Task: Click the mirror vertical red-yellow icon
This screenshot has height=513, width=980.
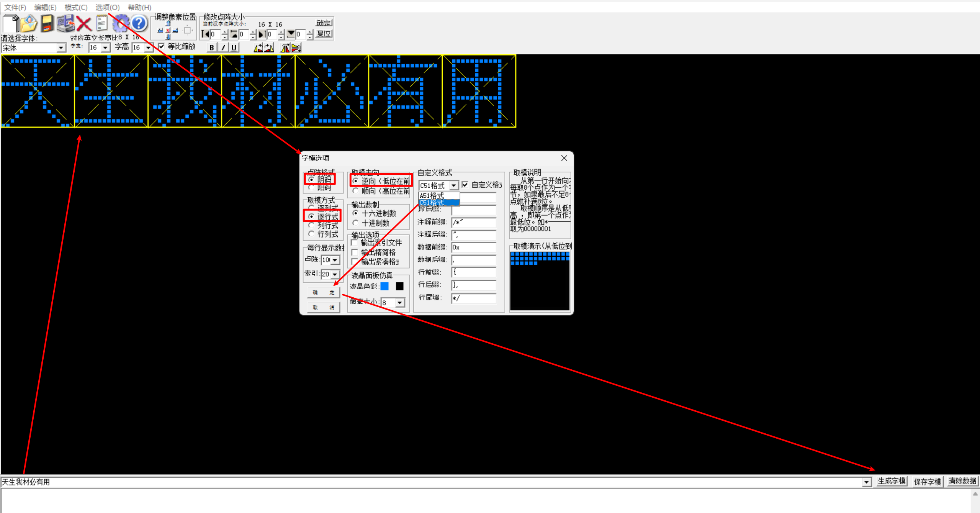Action: 286,48
